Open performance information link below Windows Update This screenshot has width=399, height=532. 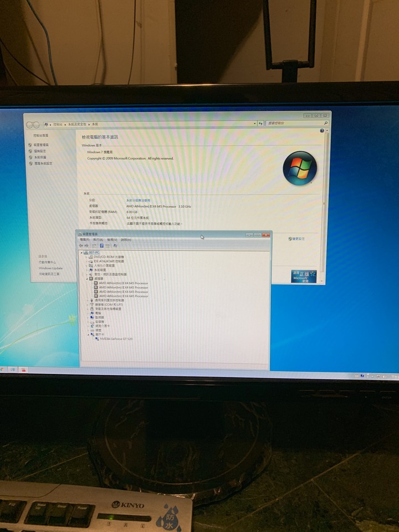pos(49,274)
